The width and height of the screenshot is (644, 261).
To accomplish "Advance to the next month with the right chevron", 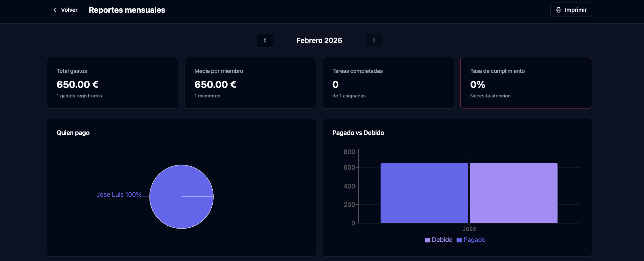I will (x=374, y=40).
